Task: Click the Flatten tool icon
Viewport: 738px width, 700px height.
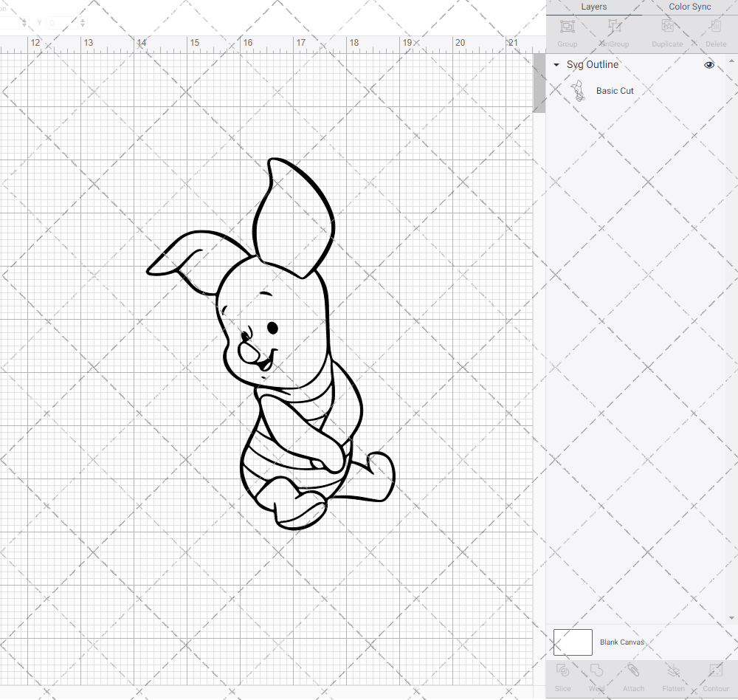Action: tap(673, 670)
